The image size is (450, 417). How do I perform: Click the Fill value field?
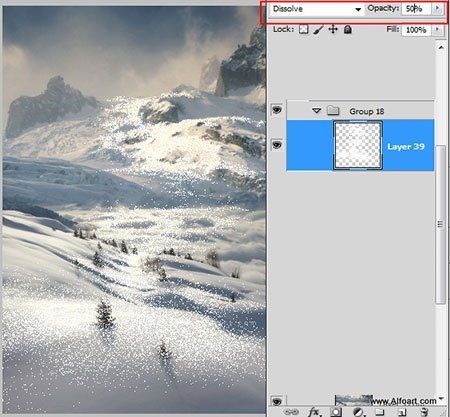(416, 30)
